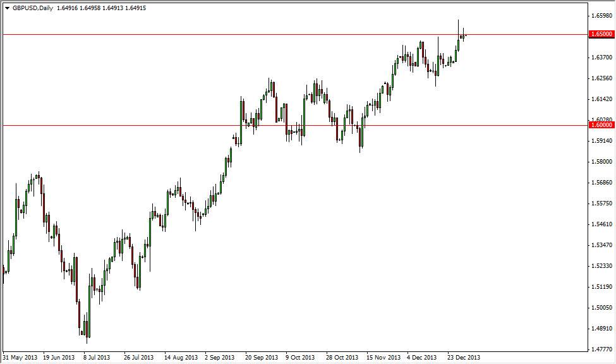616x364 pixels.
Task: Click the 1.56860 price scale value
Action: pyautogui.click(x=601, y=183)
